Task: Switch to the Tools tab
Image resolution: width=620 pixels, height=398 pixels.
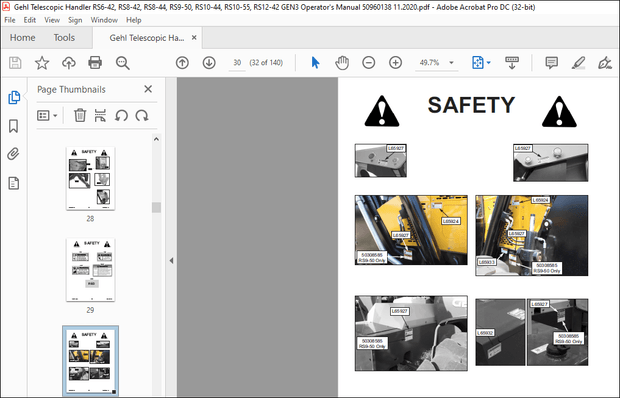Action: tap(64, 38)
